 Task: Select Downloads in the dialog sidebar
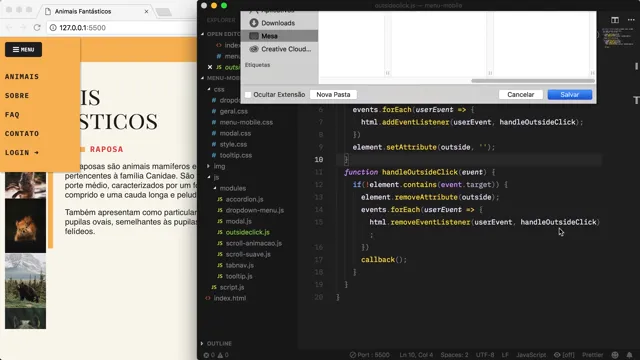pyautogui.click(x=279, y=23)
